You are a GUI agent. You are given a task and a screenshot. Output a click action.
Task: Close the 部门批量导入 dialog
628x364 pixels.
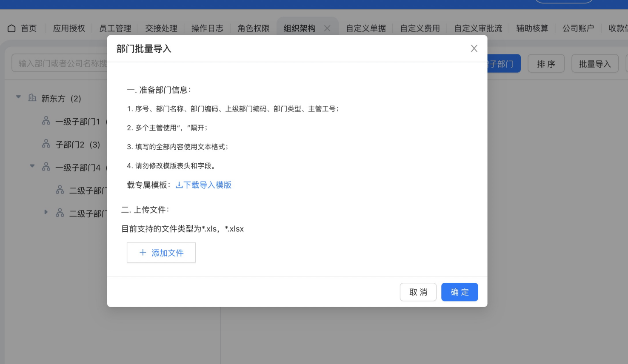coord(474,48)
